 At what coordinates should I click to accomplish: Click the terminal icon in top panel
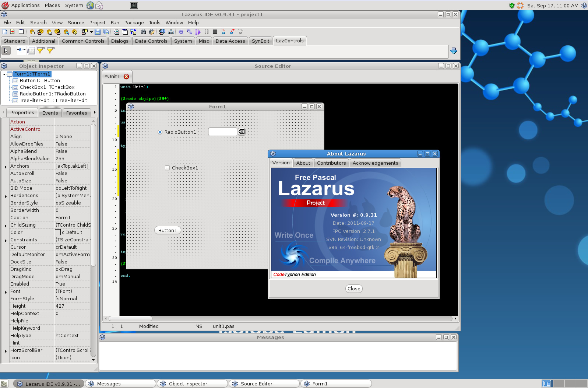(x=134, y=6)
